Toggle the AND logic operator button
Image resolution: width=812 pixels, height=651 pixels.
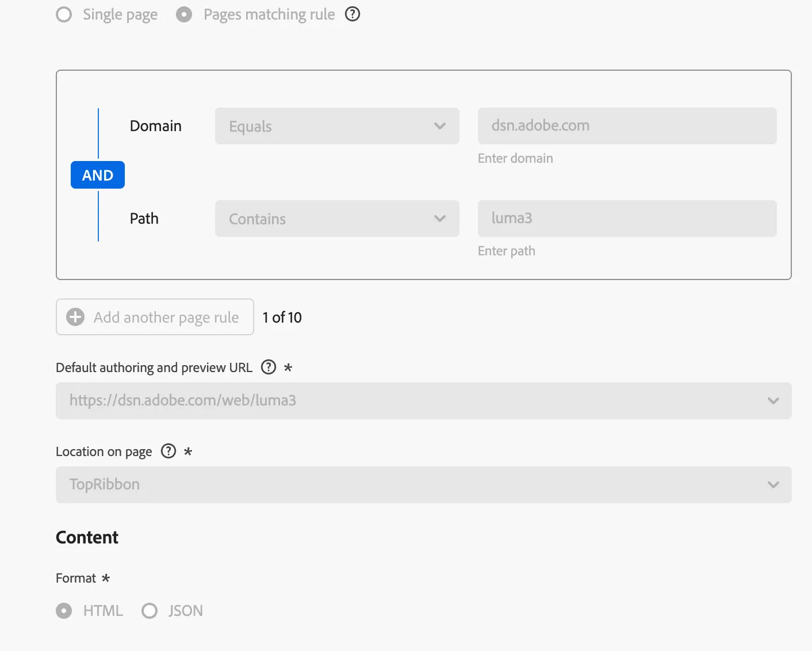98,175
